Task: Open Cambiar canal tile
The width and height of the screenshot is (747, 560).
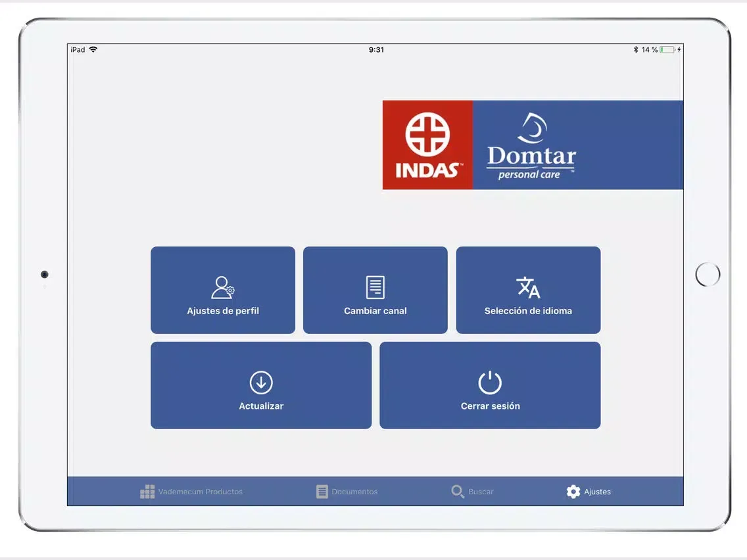Action: click(375, 290)
